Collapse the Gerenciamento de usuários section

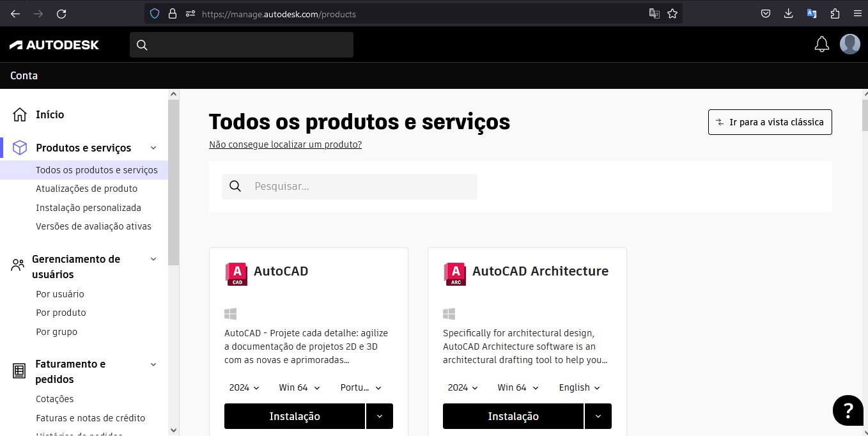(153, 259)
